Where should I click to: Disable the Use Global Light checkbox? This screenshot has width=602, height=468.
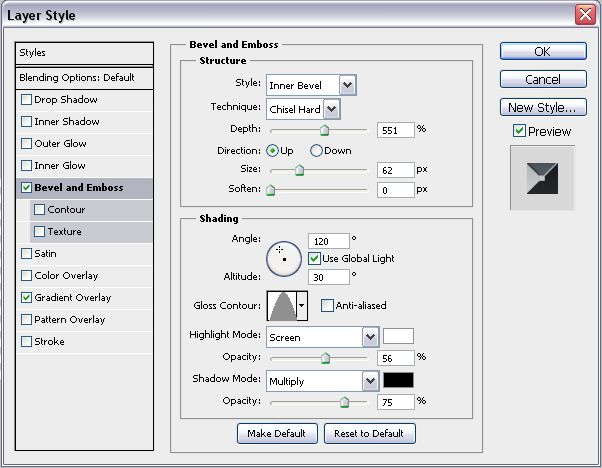(315, 259)
